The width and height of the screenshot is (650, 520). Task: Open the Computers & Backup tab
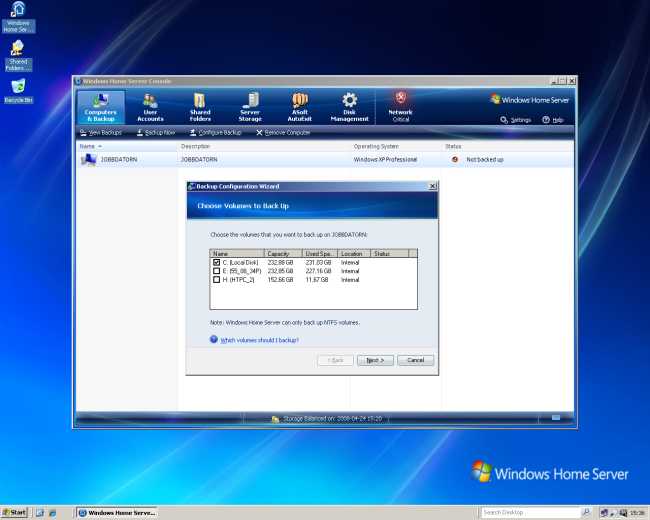(x=101, y=108)
